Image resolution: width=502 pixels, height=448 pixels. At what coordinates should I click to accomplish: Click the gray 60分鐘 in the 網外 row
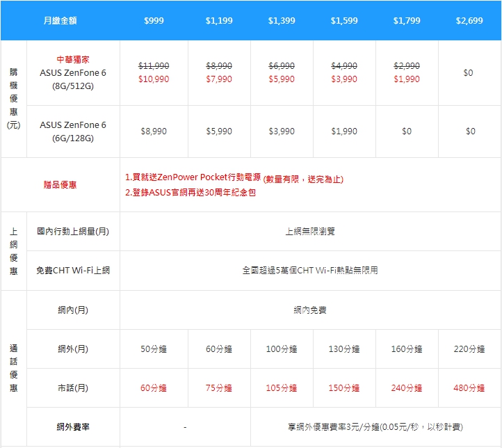219,349
